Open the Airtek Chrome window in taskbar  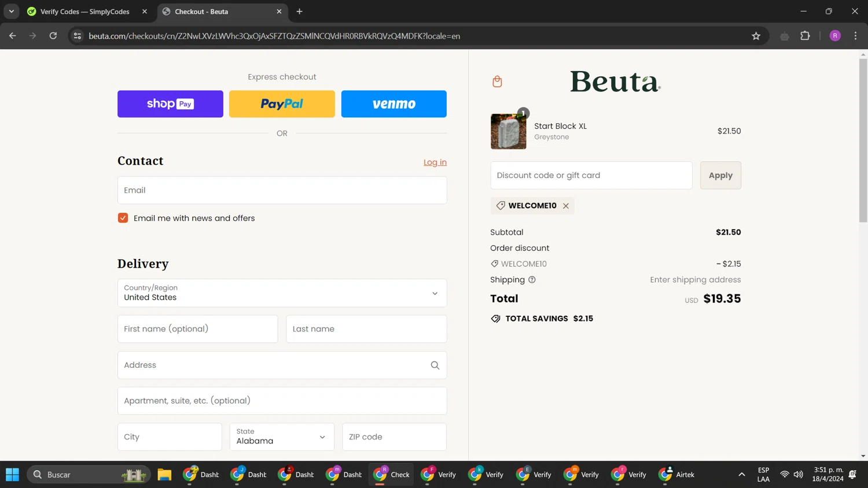tap(677, 475)
